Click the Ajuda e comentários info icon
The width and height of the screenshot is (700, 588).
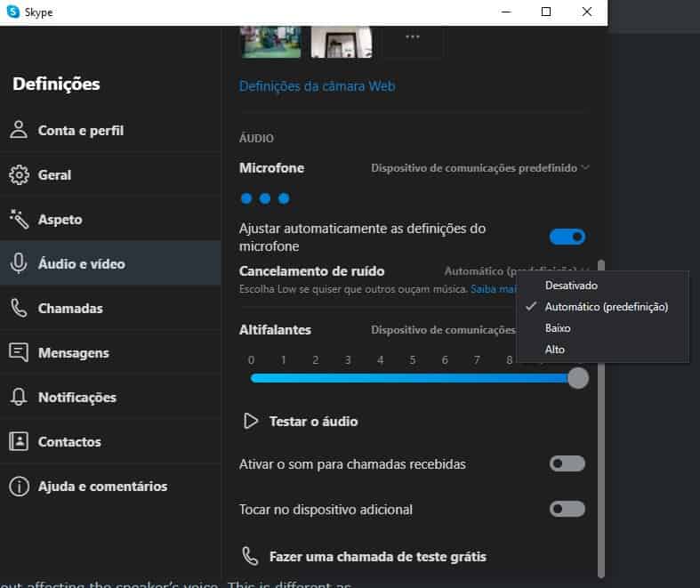tap(19, 487)
